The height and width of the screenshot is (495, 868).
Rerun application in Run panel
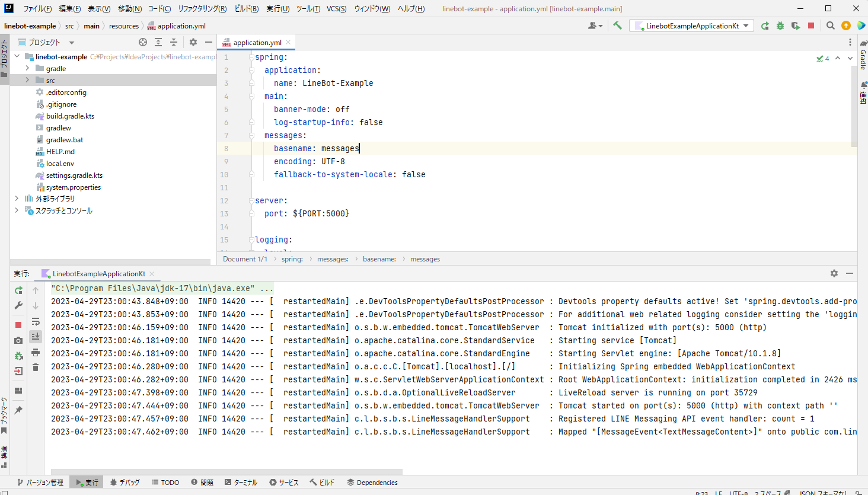coord(18,290)
